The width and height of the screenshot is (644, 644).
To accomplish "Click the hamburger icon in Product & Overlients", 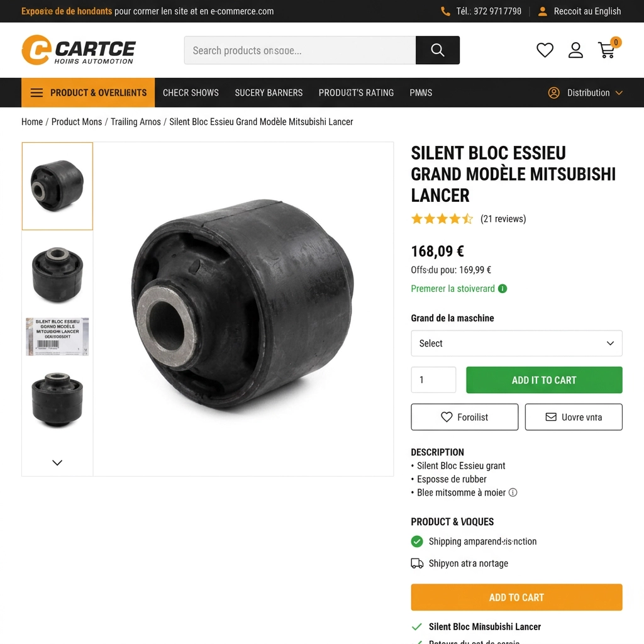I will (x=36, y=92).
